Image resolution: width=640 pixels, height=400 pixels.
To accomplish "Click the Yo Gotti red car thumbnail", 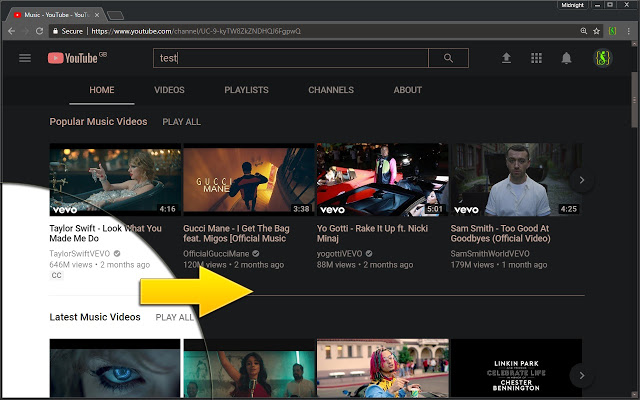I will (x=382, y=180).
